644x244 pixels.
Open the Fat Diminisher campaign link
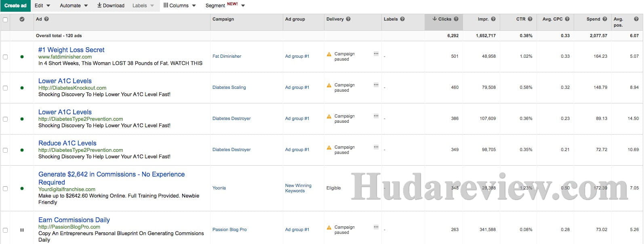pyautogui.click(x=227, y=57)
